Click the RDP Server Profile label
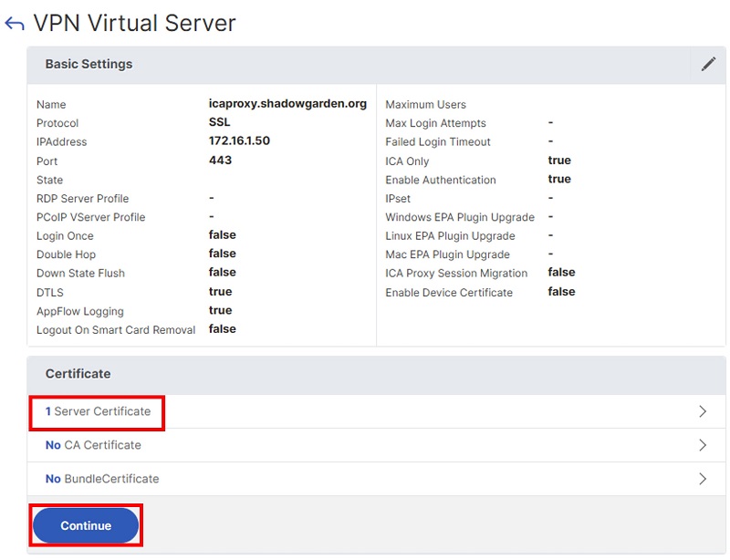 pos(82,198)
